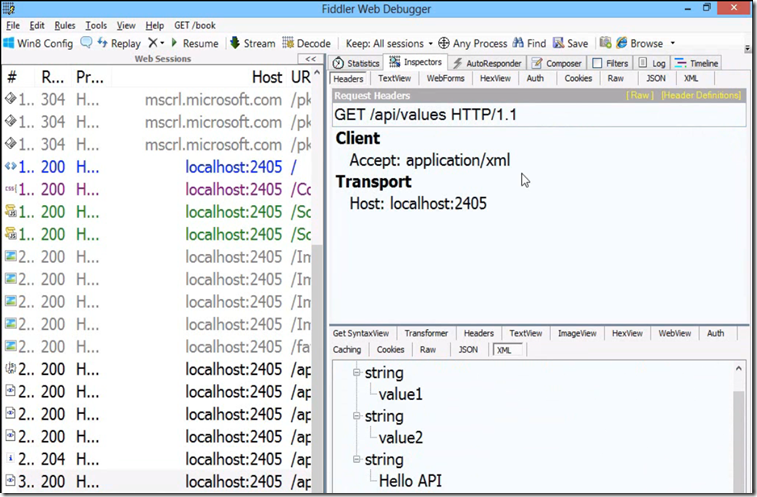Click the Save icon in toolbar
Viewport: 757px width, 497px height.
(x=559, y=43)
